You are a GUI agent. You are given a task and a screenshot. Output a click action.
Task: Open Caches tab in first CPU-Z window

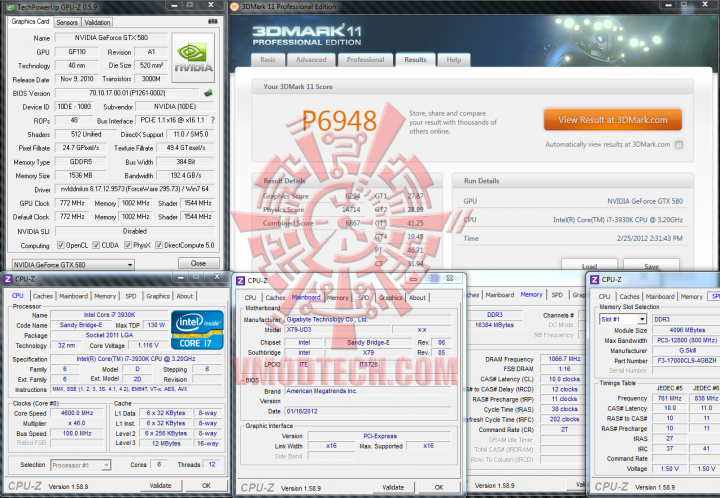click(43, 296)
